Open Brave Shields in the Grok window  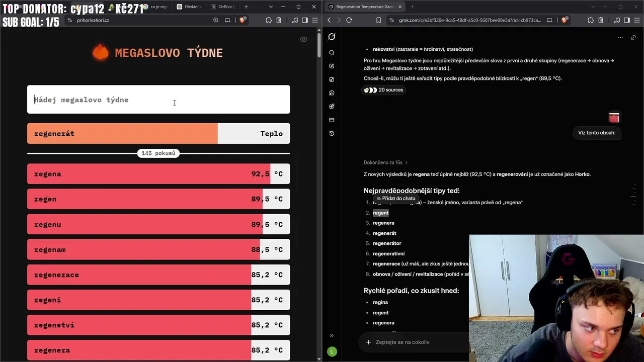565,20
